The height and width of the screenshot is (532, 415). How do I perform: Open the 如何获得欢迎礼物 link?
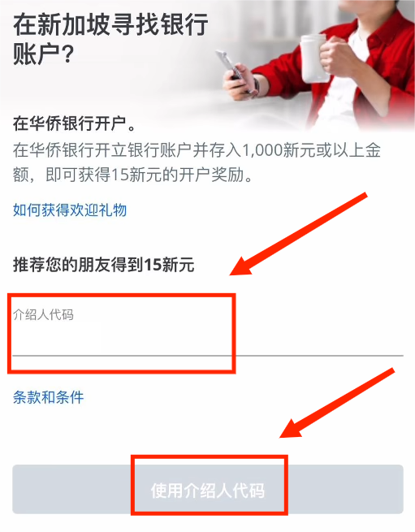point(70,210)
